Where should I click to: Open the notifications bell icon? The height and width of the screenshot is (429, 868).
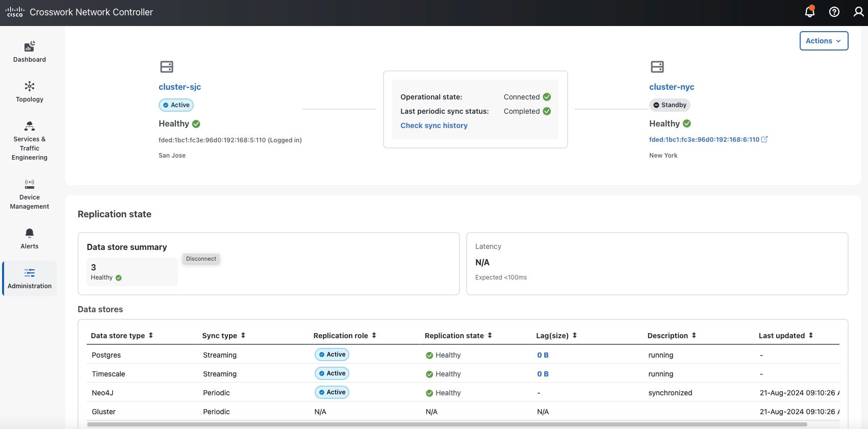pyautogui.click(x=810, y=11)
